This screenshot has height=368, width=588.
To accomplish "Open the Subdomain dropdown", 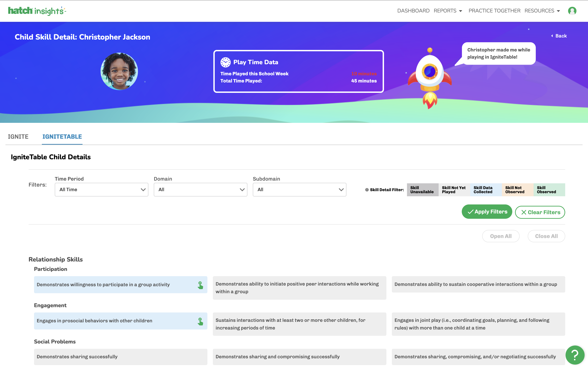I will tap(299, 190).
